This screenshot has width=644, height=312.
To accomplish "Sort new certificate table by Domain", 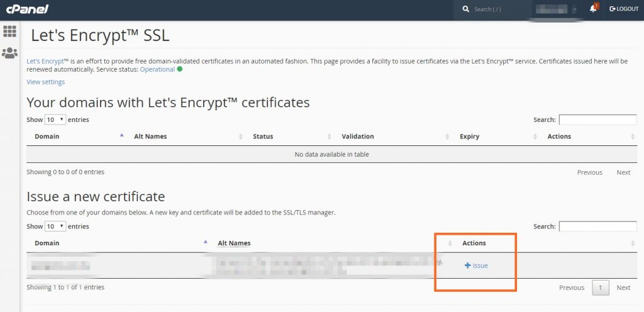I will [x=47, y=243].
